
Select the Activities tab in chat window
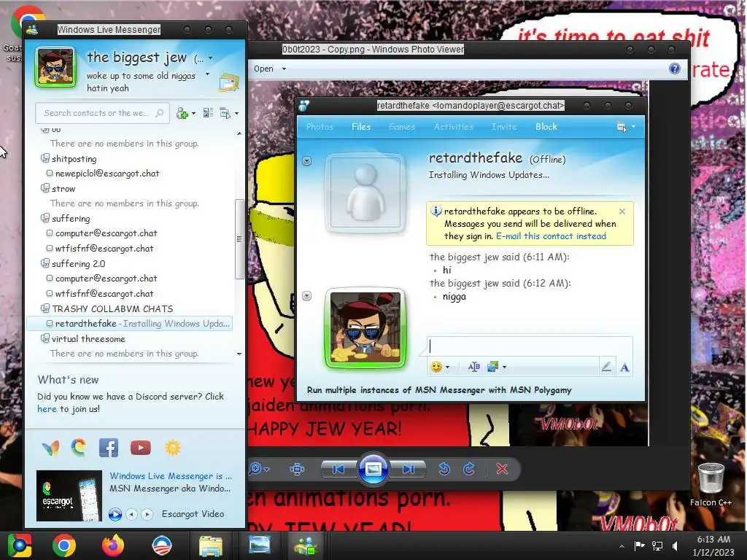pyautogui.click(x=453, y=127)
